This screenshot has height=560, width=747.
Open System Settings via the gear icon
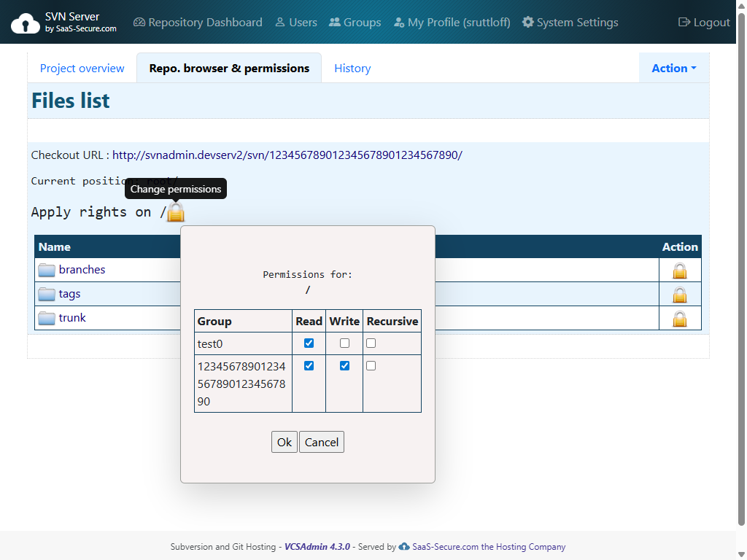click(527, 22)
